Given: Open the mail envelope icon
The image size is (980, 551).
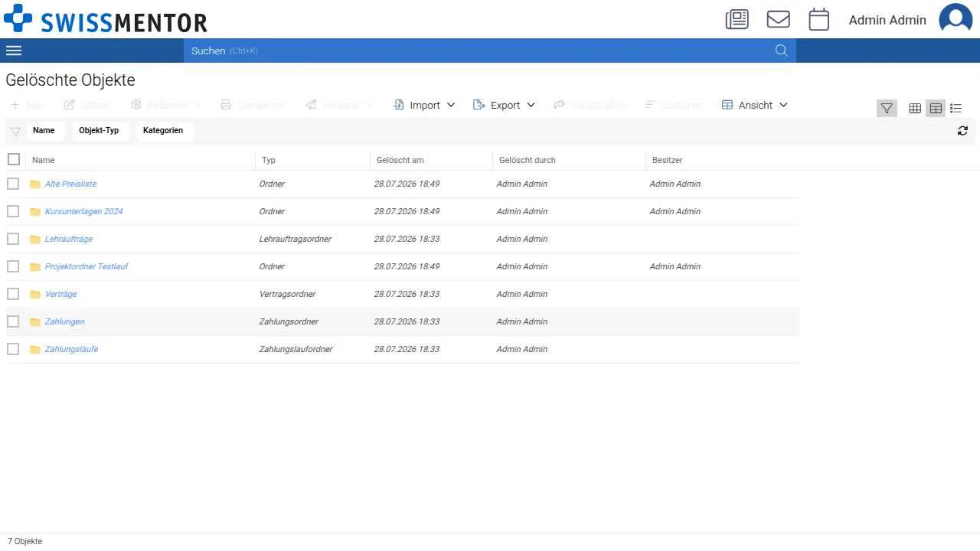Looking at the screenshot, I should point(779,20).
